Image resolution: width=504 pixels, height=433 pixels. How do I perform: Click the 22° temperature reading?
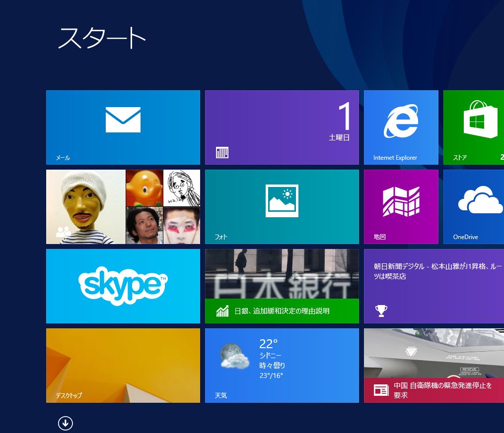pyautogui.click(x=269, y=344)
